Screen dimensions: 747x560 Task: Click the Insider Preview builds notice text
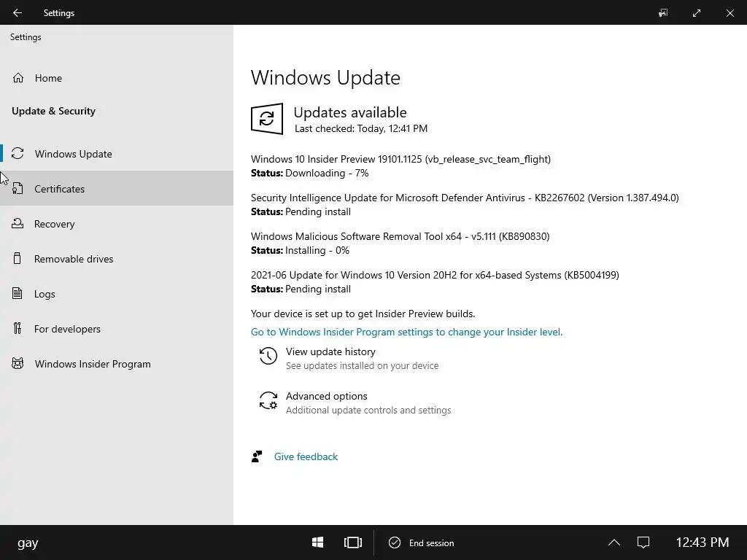pyautogui.click(x=363, y=314)
